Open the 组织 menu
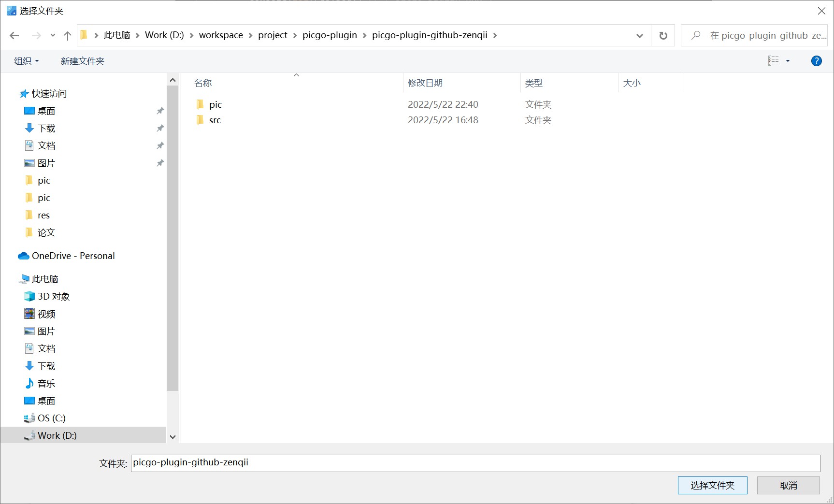 point(26,61)
